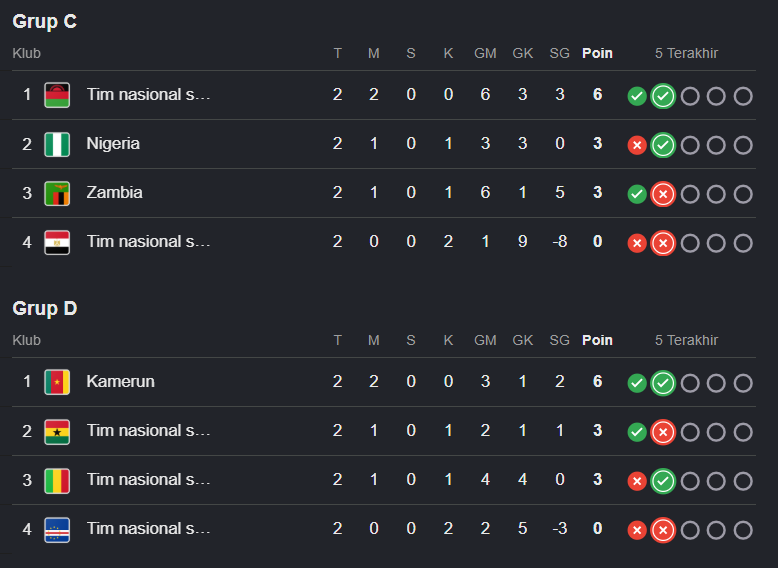The width and height of the screenshot is (778, 568).
Task: Click the Ghana row team name in Grup D
Action: point(148,431)
